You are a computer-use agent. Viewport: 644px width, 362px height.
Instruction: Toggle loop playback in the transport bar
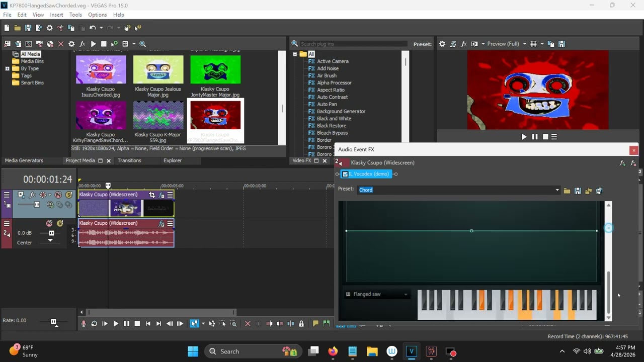coord(94,324)
